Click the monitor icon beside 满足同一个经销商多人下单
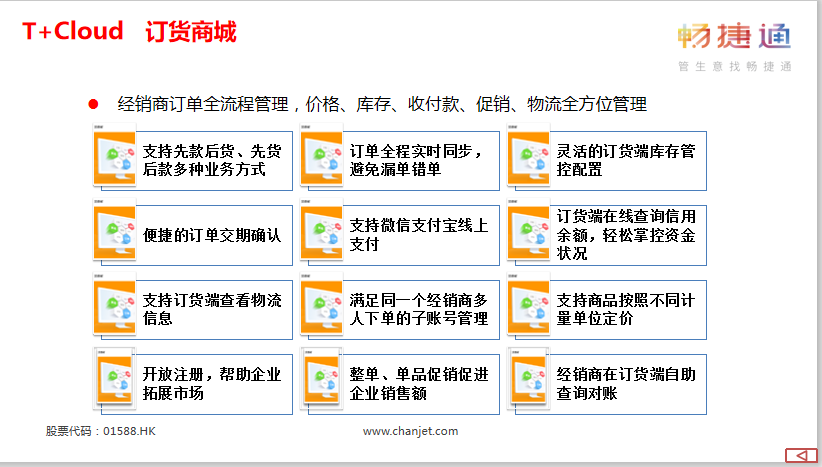Screen dimensions: 822x467 (322, 304)
